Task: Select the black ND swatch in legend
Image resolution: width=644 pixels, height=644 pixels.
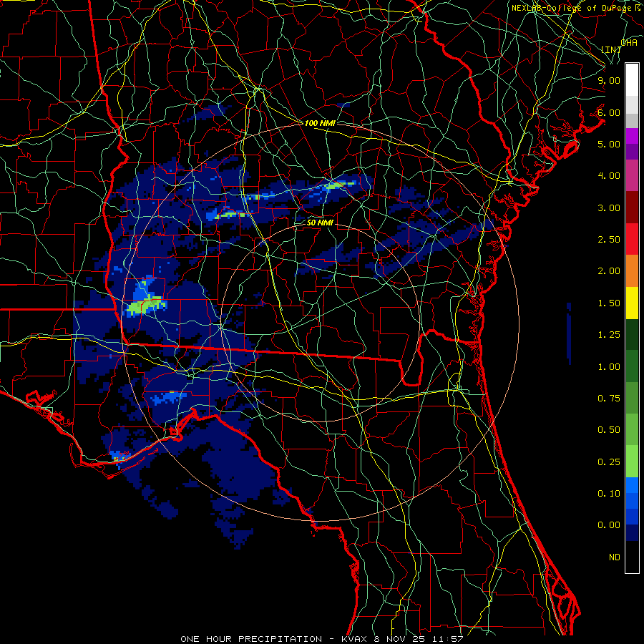Action: [632, 557]
